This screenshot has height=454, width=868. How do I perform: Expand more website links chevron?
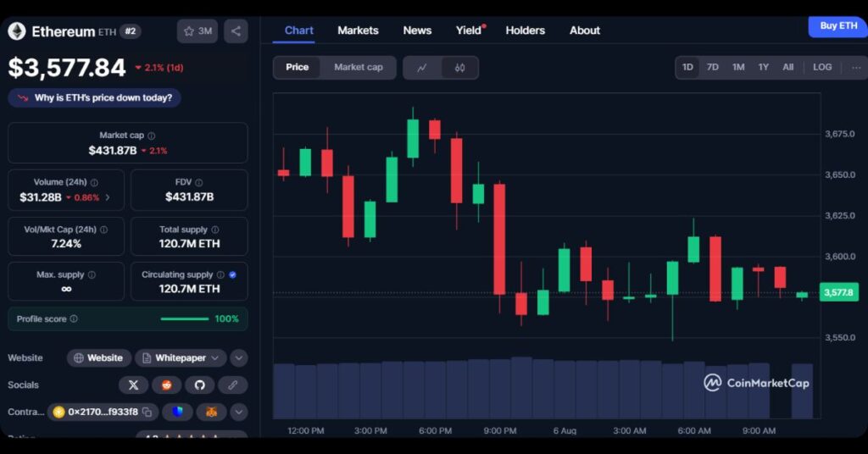pos(238,358)
